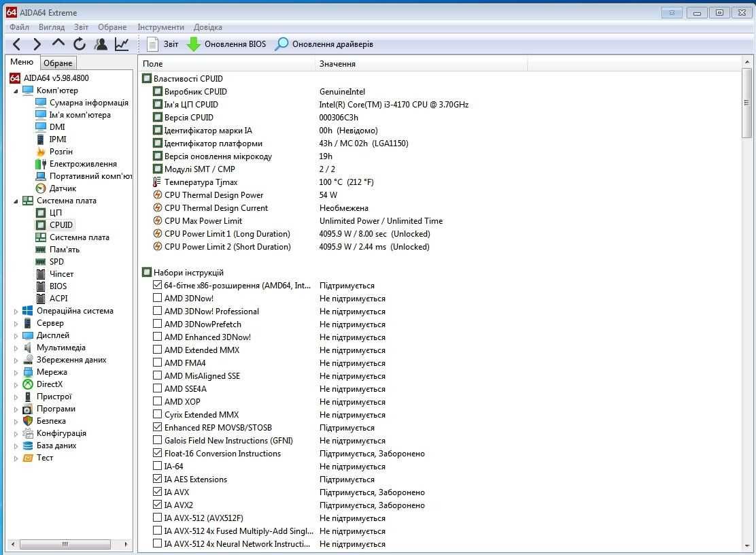
Task: Open the Інструменти menu
Action: coord(160,27)
